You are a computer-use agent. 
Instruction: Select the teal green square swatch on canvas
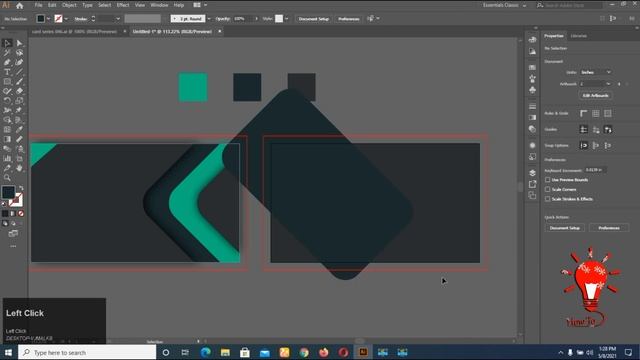pos(193,87)
